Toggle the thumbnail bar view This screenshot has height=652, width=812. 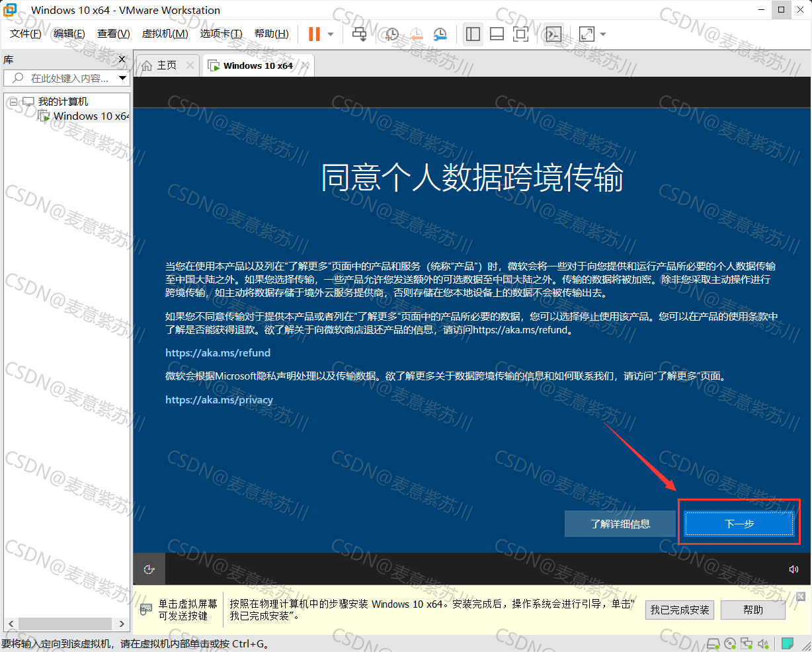pyautogui.click(x=497, y=34)
